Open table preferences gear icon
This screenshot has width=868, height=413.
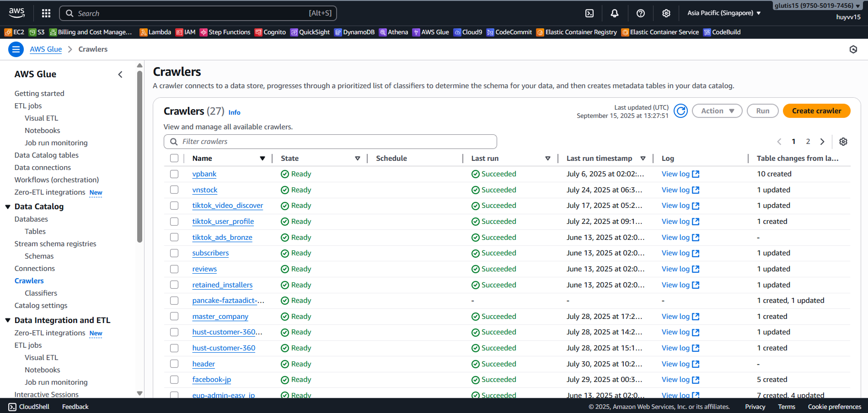point(843,142)
